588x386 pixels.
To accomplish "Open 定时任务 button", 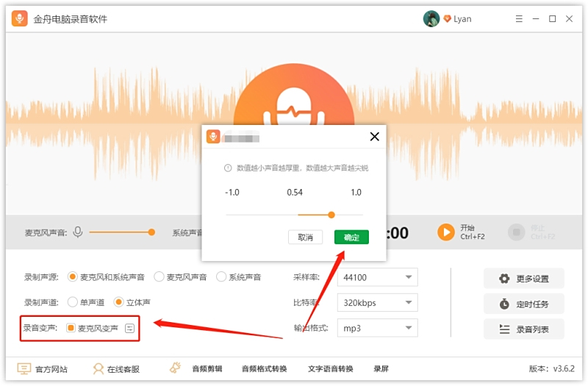I will click(524, 304).
